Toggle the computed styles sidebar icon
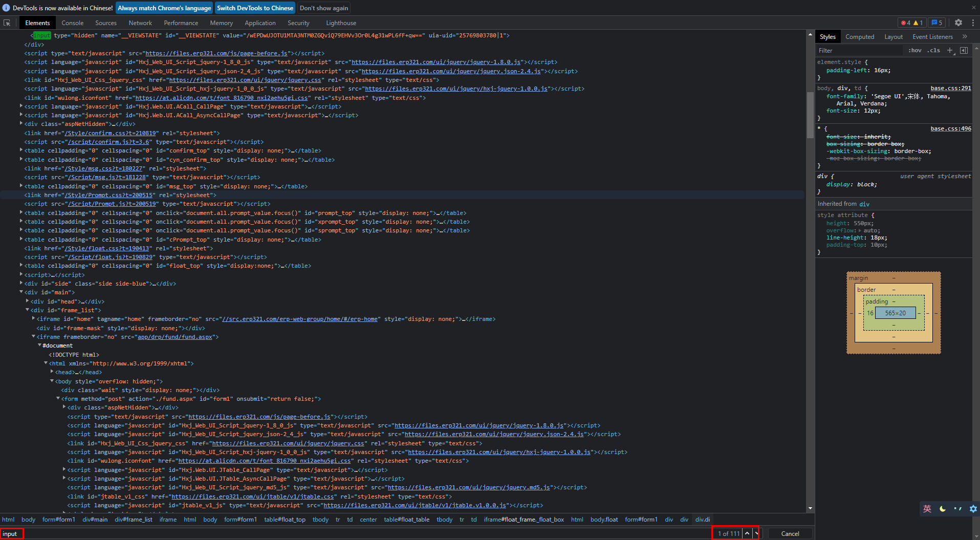Image resolution: width=980 pixels, height=540 pixels. pos(964,50)
